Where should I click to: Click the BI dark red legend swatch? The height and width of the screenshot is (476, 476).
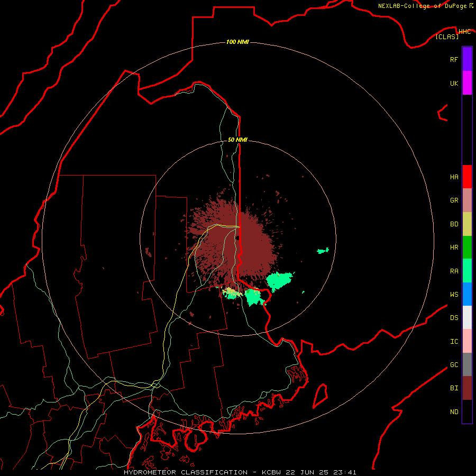(467, 388)
